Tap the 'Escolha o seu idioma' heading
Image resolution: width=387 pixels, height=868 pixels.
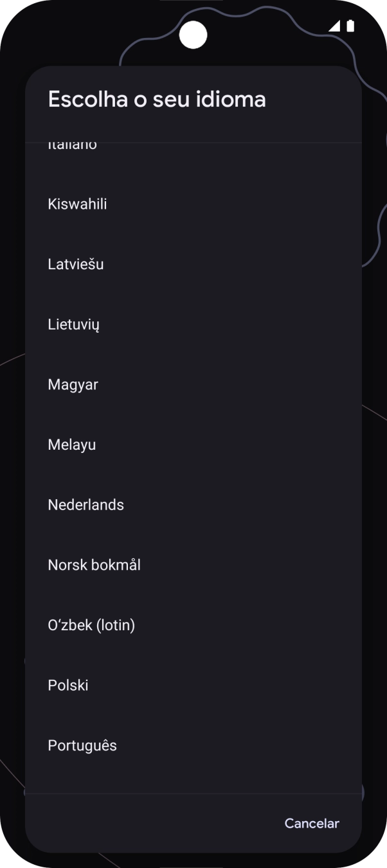[x=157, y=100]
